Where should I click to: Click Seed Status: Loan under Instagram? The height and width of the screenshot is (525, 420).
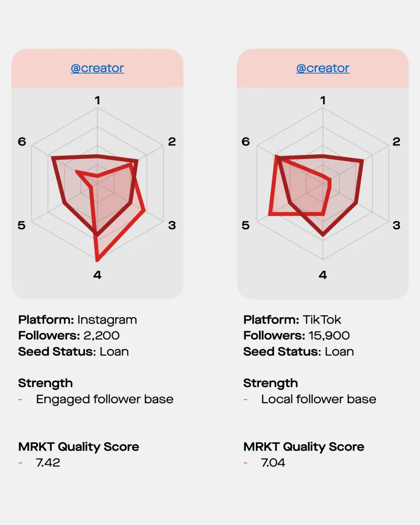[x=73, y=352]
